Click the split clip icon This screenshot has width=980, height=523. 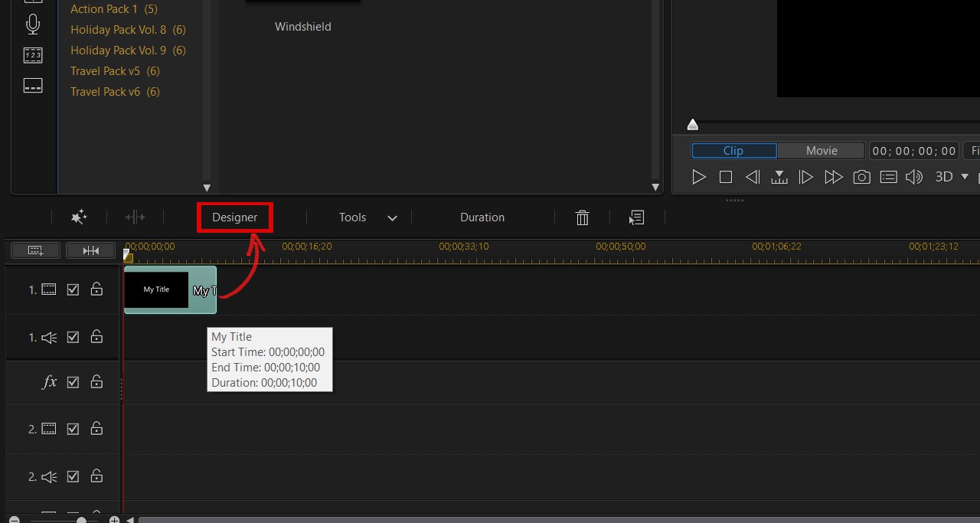pyautogui.click(x=135, y=217)
